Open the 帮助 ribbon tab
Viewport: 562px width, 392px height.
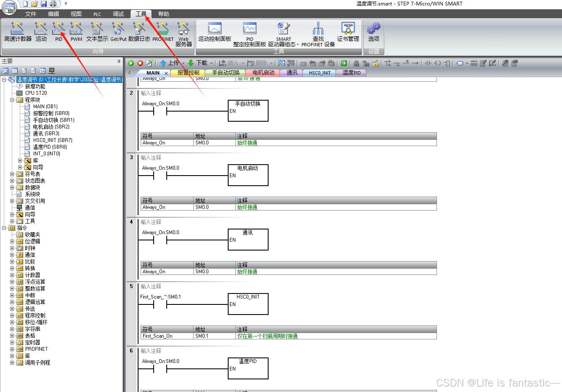164,14
